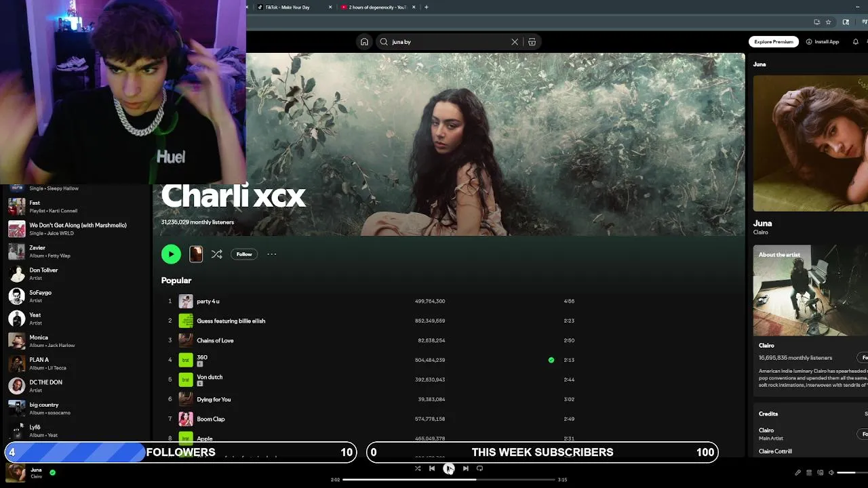Play Charli xcx with green play button

click(171, 254)
